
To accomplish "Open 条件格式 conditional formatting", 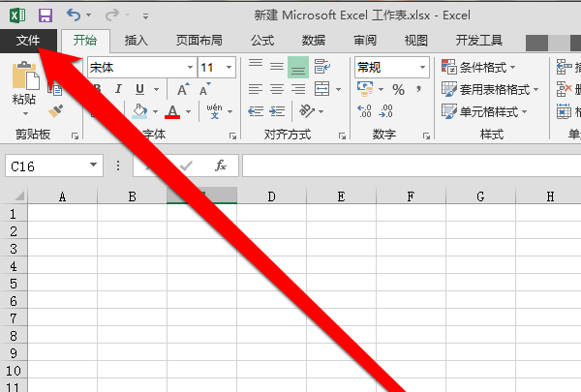I will pos(478,68).
